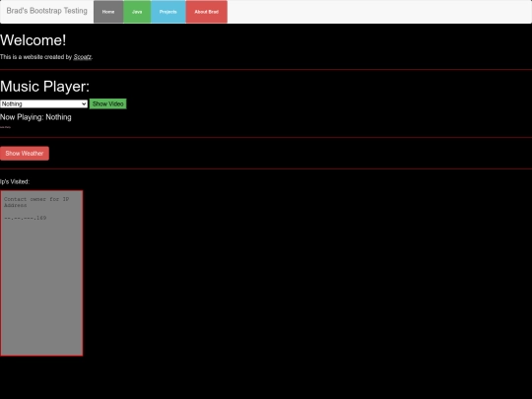Click the green Show Video button
This screenshot has width=532, height=399.
(108, 103)
